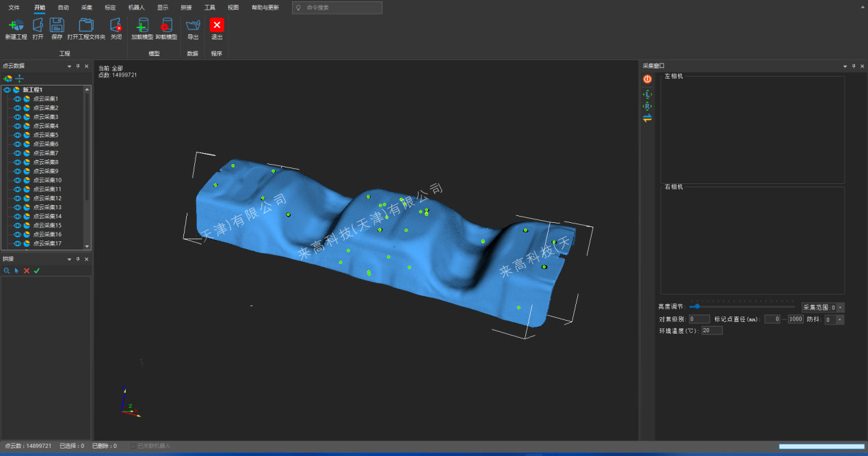868x456 pixels.
Task: Click the 保存 save icon
Action: (x=57, y=26)
